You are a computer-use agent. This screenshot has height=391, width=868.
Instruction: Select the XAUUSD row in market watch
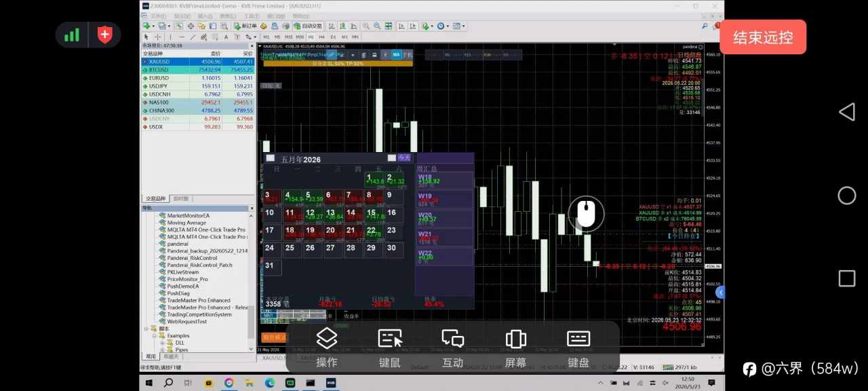pyautogui.click(x=197, y=61)
